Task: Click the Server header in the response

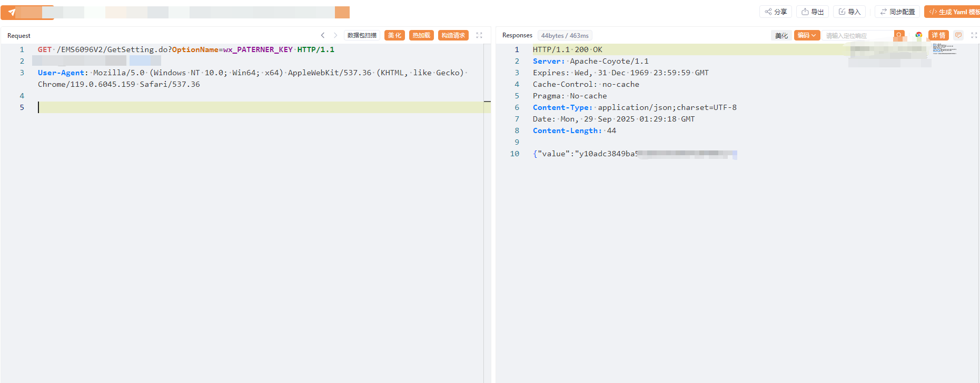Action: click(x=590, y=61)
